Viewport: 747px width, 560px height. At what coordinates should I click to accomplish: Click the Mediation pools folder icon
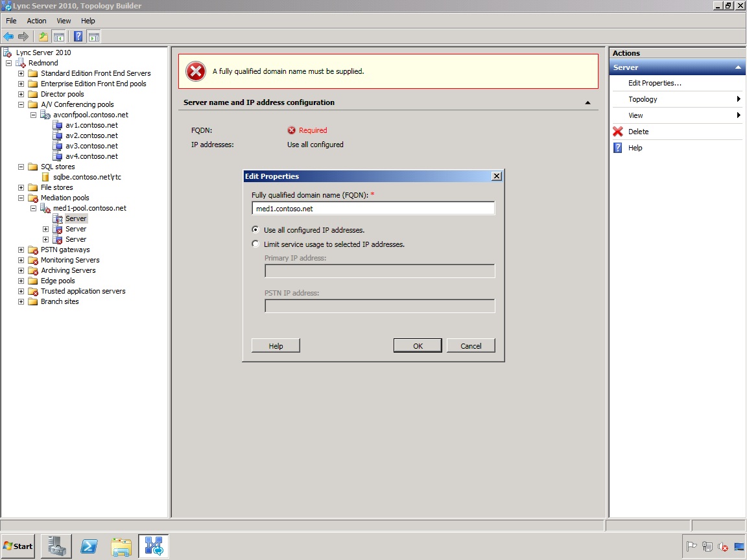pyautogui.click(x=33, y=198)
